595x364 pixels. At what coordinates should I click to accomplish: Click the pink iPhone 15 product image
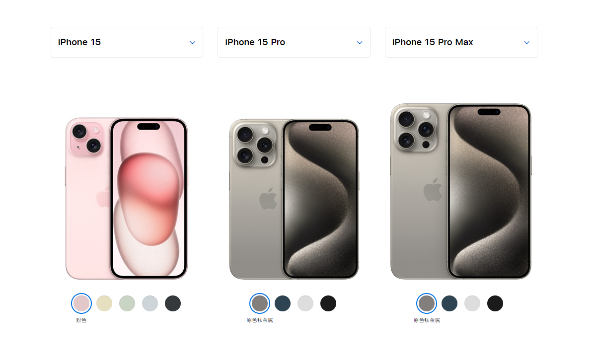(x=127, y=199)
